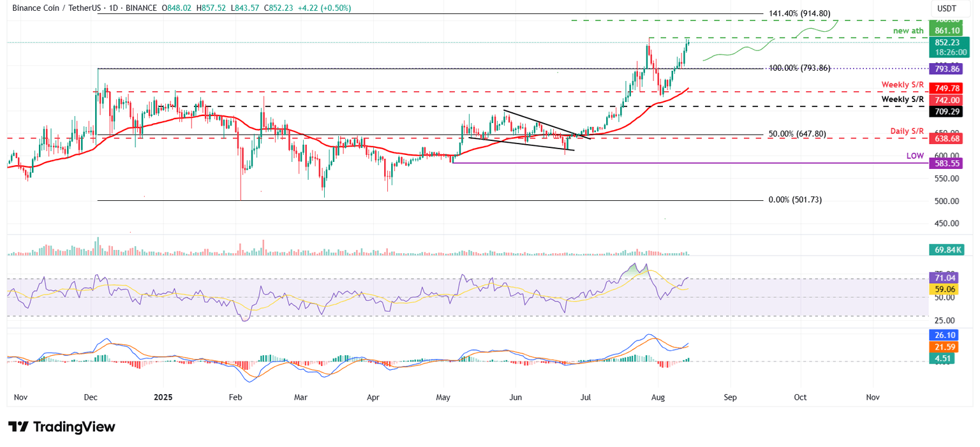The width and height of the screenshot is (980, 447).
Task: Click the Binance Coin / TetherUS symbol title
Action: pos(75,8)
